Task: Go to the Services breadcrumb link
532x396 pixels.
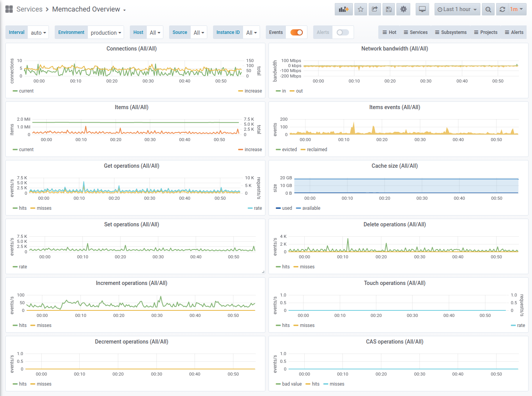Action: (x=29, y=9)
